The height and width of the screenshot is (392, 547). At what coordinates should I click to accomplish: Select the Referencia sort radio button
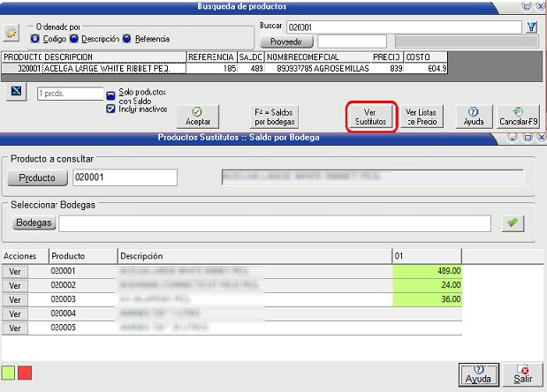(128, 39)
